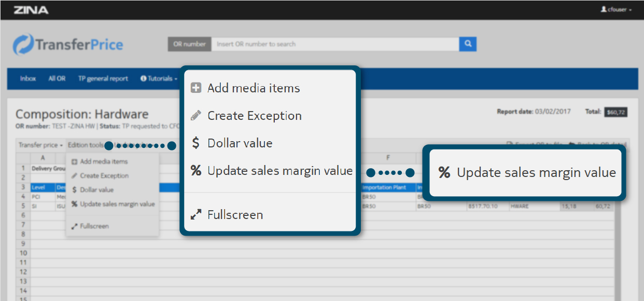This screenshot has width=644, height=301.
Task: Click pencil icon beside enlarged Create Exception
Action: tap(195, 116)
